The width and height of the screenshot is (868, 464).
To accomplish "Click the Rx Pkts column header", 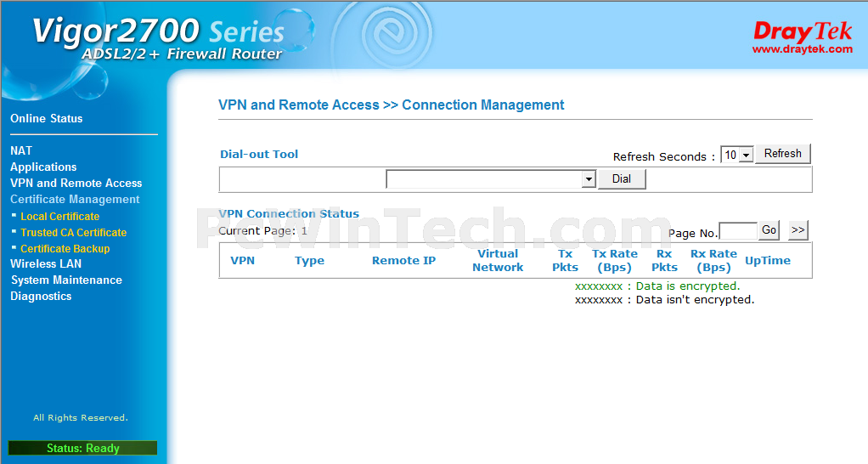I will [x=664, y=260].
